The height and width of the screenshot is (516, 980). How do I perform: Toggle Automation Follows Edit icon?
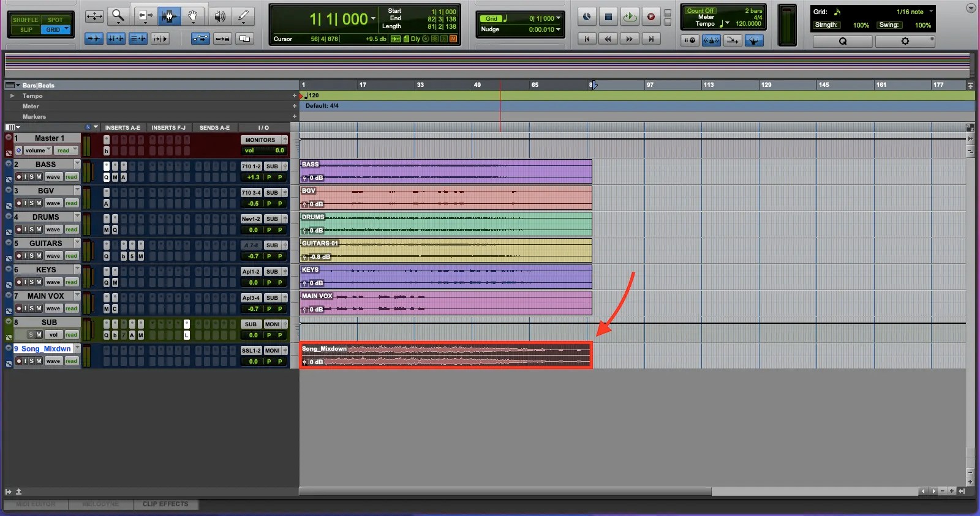[x=200, y=39]
